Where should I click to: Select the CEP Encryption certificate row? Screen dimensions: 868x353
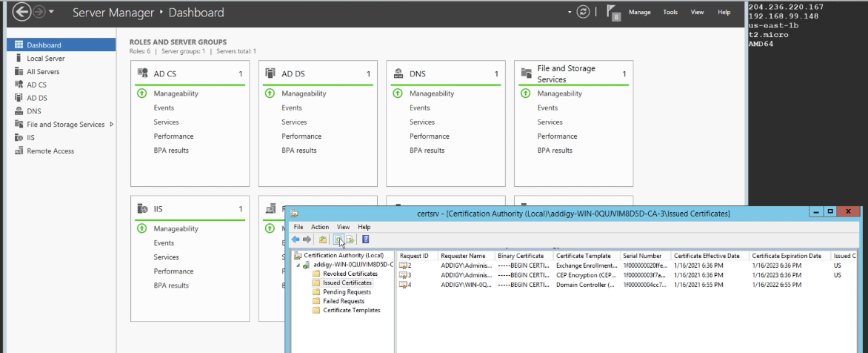(x=628, y=275)
